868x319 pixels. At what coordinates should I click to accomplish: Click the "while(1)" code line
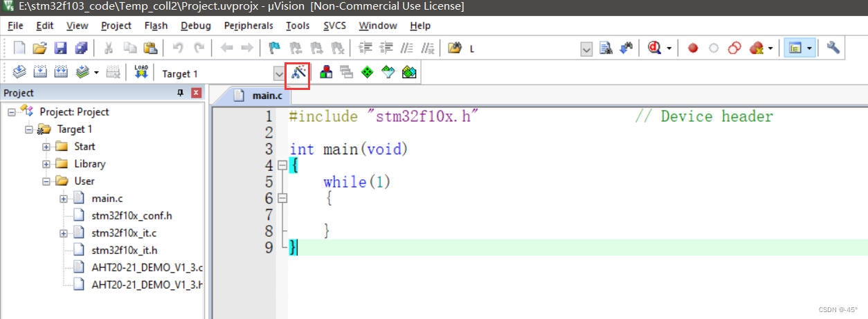coord(357,182)
